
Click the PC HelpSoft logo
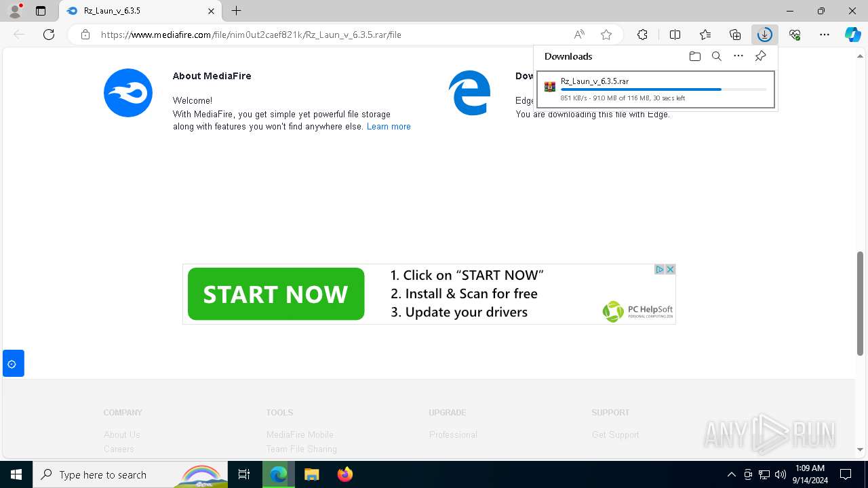(637, 311)
